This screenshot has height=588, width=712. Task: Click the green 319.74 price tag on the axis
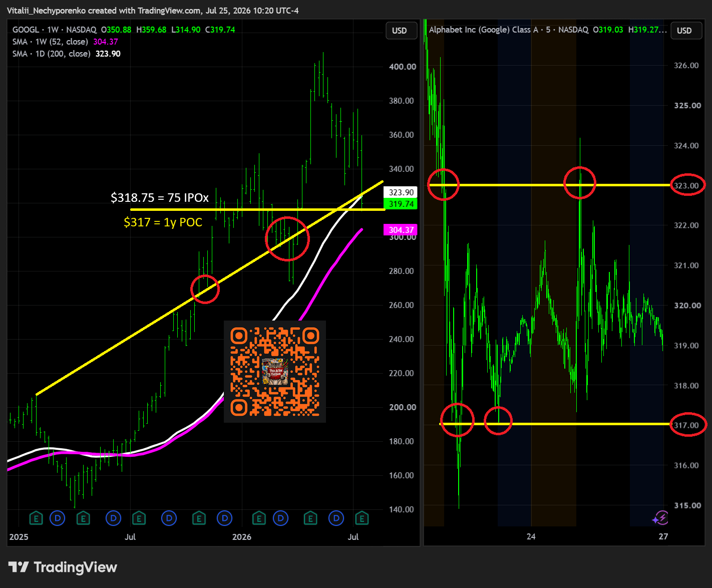[x=401, y=204]
